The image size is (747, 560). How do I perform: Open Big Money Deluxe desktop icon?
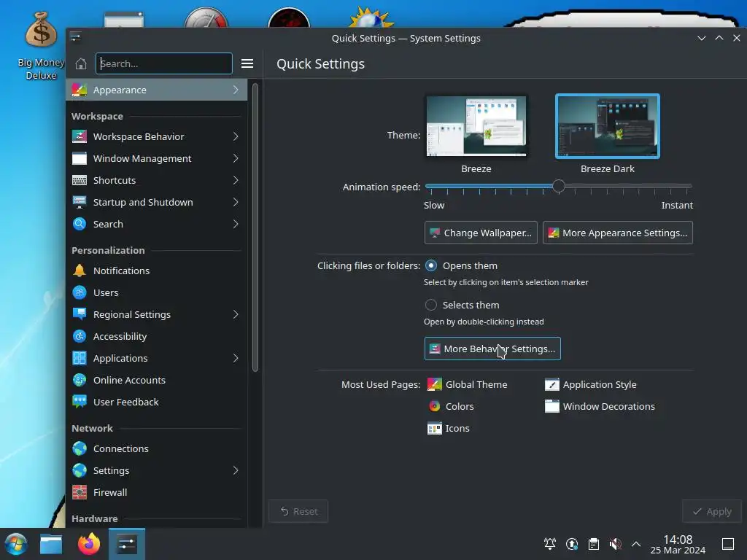41,45
